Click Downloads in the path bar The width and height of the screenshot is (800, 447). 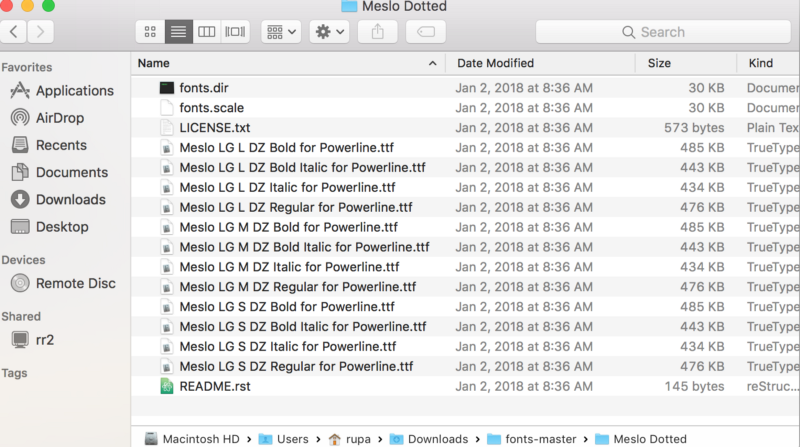pos(429,439)
